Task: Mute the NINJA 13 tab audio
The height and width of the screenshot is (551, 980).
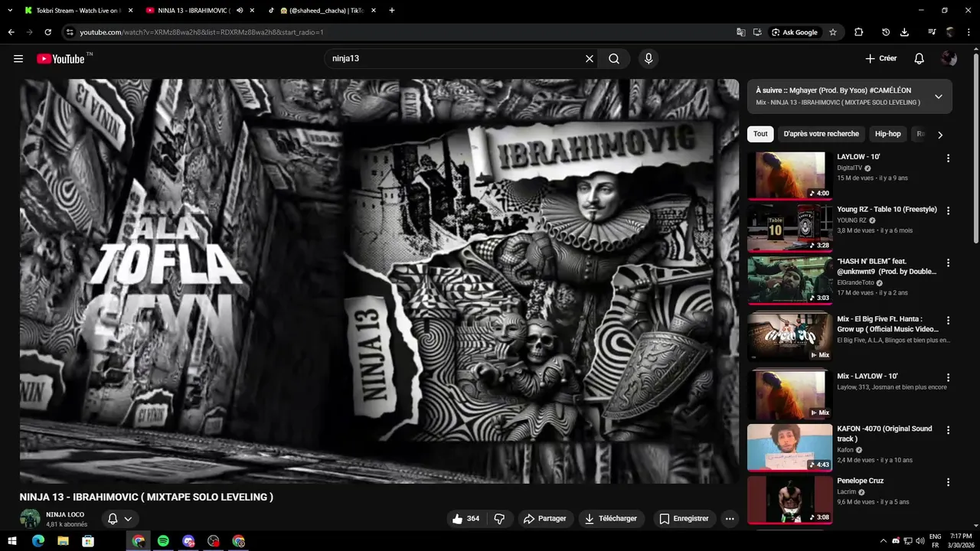Action: pyautogui.click(x=240, y=11)
